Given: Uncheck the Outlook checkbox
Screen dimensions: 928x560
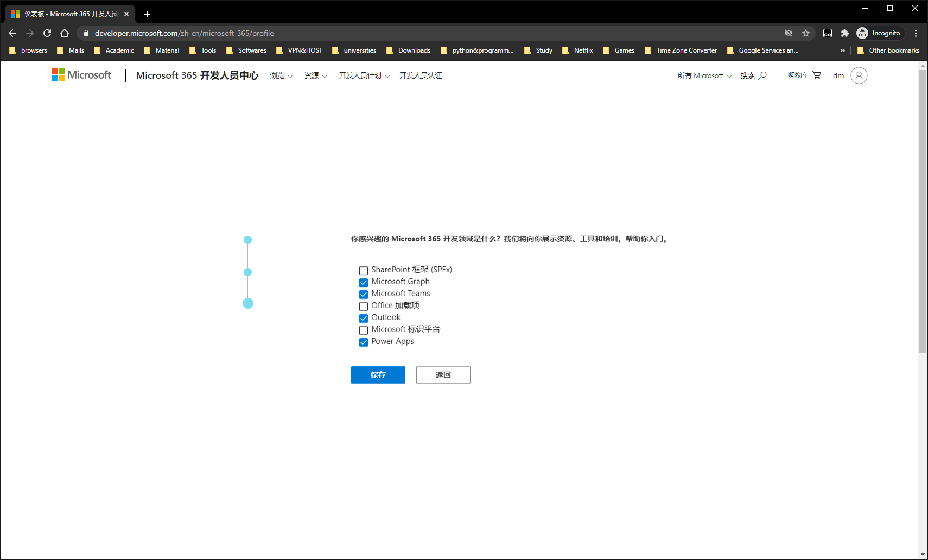Looking at the screenshot, I should [364, 318].
